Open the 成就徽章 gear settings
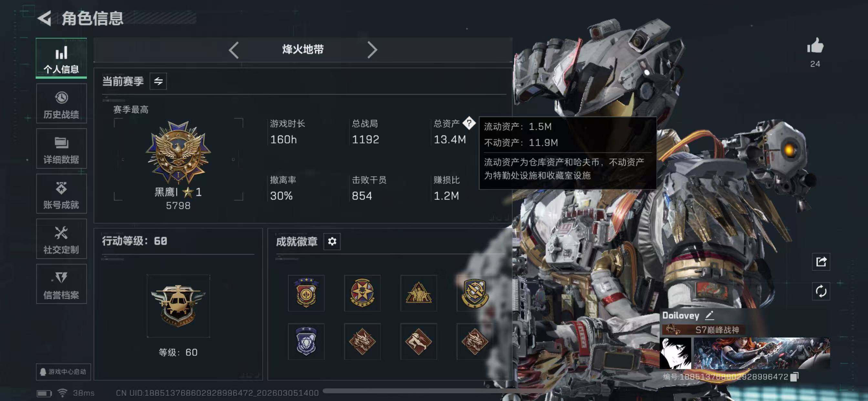The height and width of the screenshot is (401, 868). (332, 241)
